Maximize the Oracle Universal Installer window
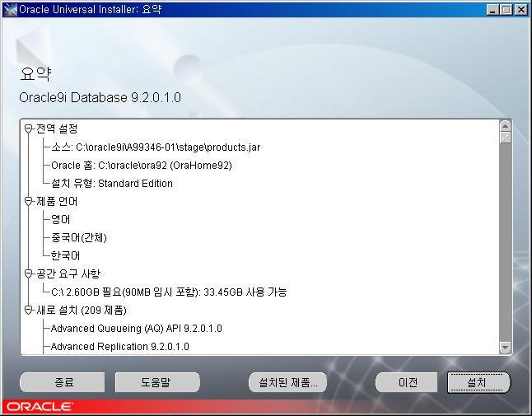Screen dimensions: 532x416 pyautogui.click(x=506, y=10)
